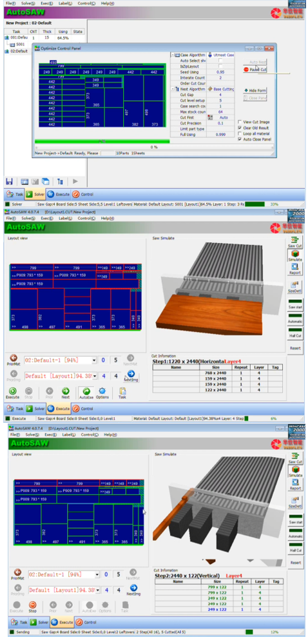Screen dimensions: 308x644
Task: Click the grey play arrow icon beside the tree icon
Action: (x=75, y=181)
